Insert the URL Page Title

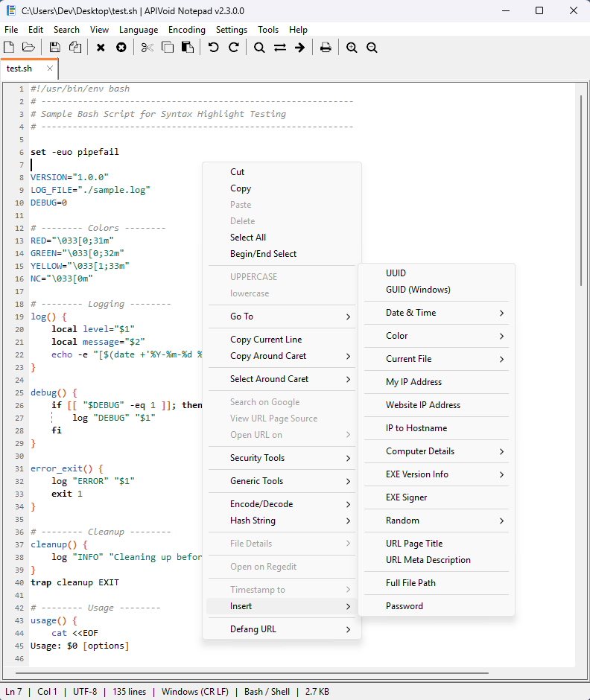click(x=437, y=544)
